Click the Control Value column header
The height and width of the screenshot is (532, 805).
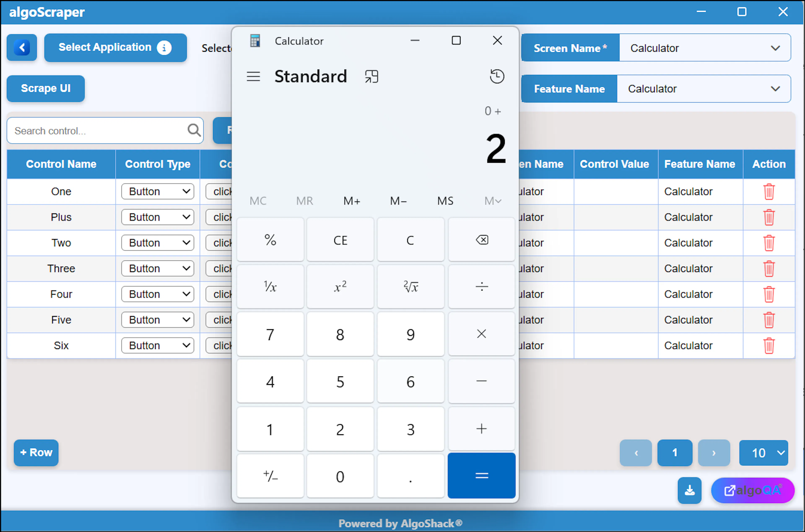coord(615,164)
